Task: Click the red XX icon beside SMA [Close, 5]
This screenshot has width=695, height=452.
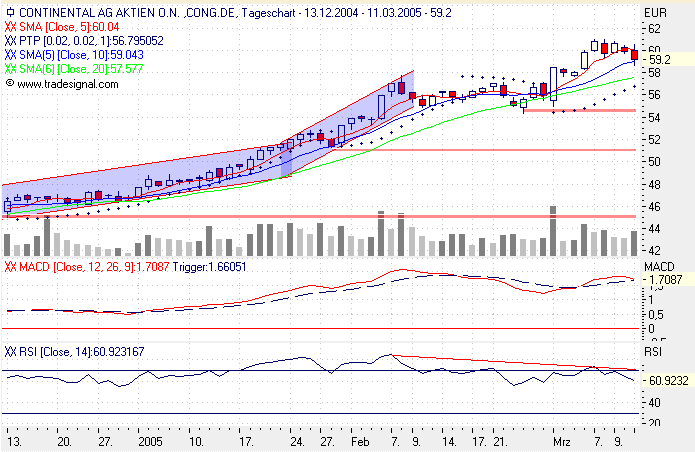Action: click(10, 27)
